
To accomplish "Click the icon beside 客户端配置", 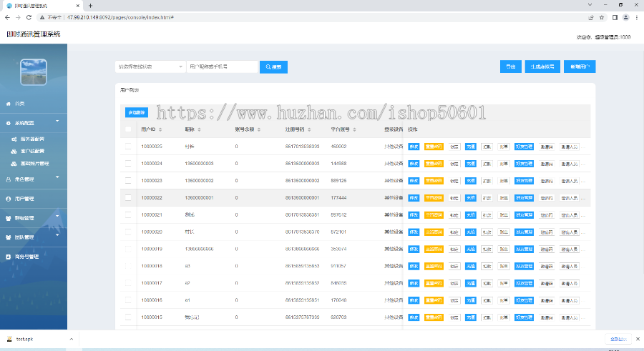I will [x=14, y=151].
